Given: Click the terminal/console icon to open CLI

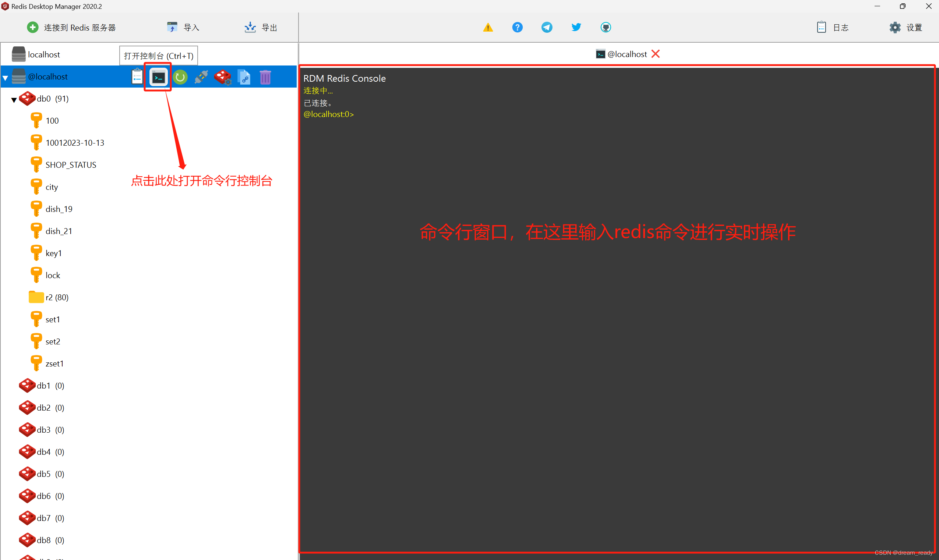Looking at the screenshot, I should tap(158, 77).
